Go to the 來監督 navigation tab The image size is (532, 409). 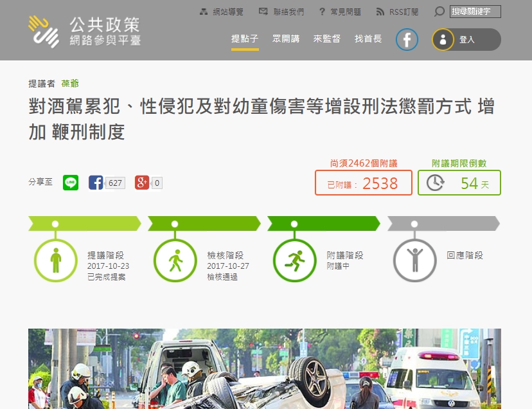[327, 39]
